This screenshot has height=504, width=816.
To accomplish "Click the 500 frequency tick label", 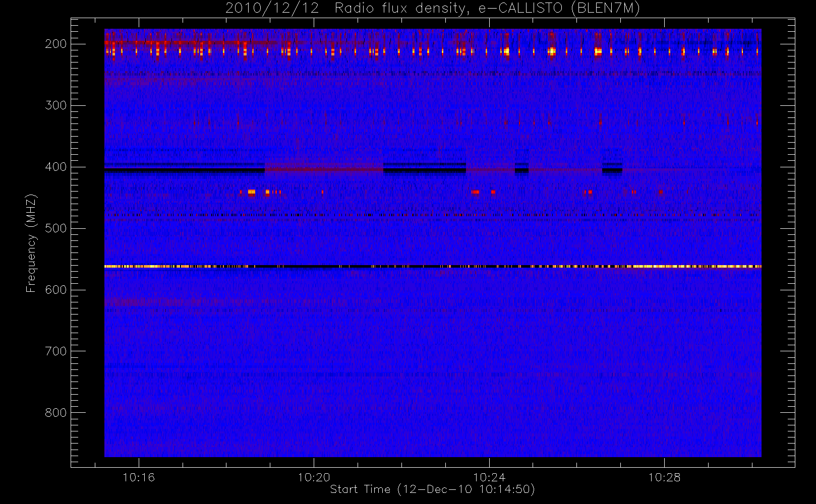I will click(56, 228).
